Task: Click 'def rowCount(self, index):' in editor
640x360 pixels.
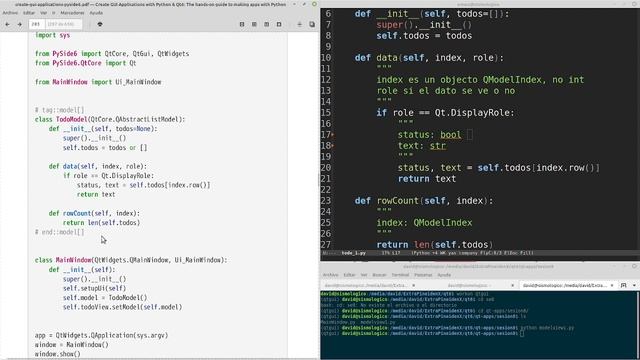Action: 424,201
